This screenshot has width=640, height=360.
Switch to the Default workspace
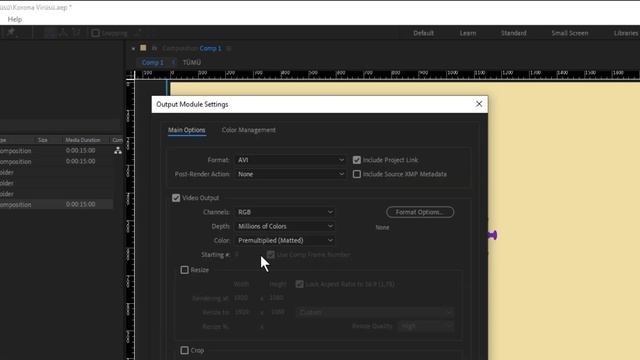pos(423,33)
